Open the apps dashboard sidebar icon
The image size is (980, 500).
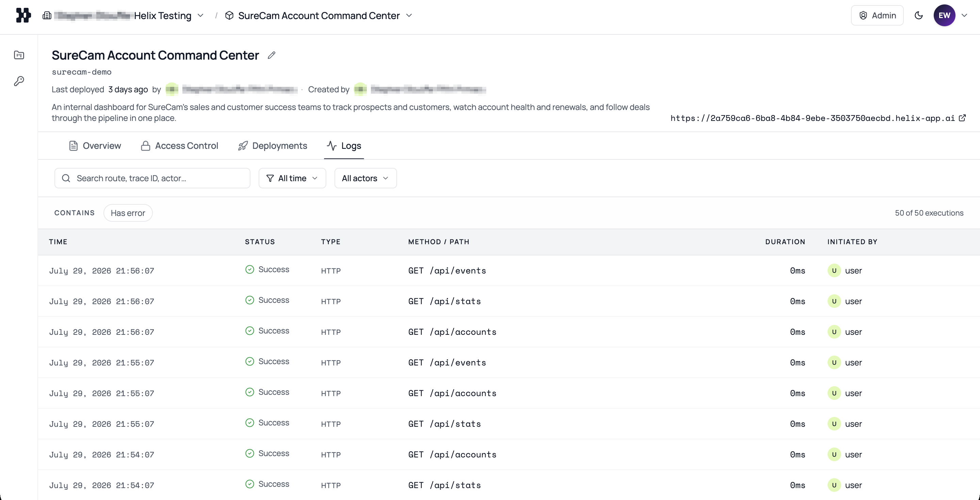(x=19, y=55)
